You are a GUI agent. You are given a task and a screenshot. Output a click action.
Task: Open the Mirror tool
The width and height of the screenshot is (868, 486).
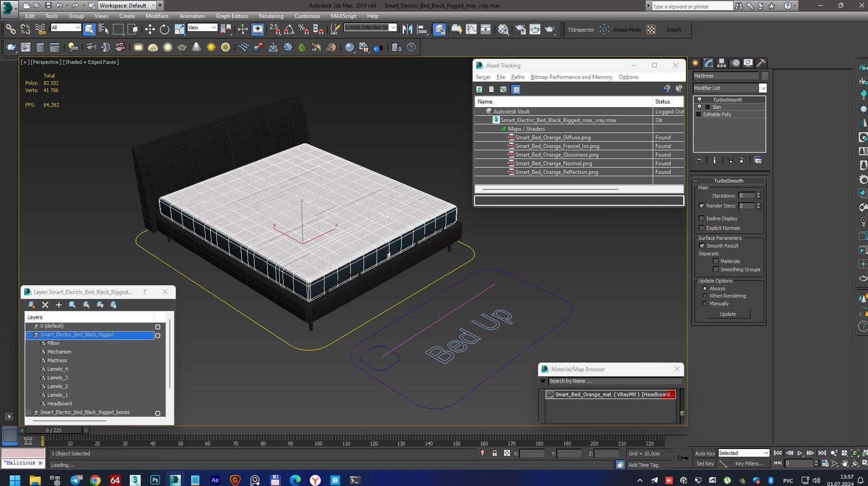coord(407,29)
